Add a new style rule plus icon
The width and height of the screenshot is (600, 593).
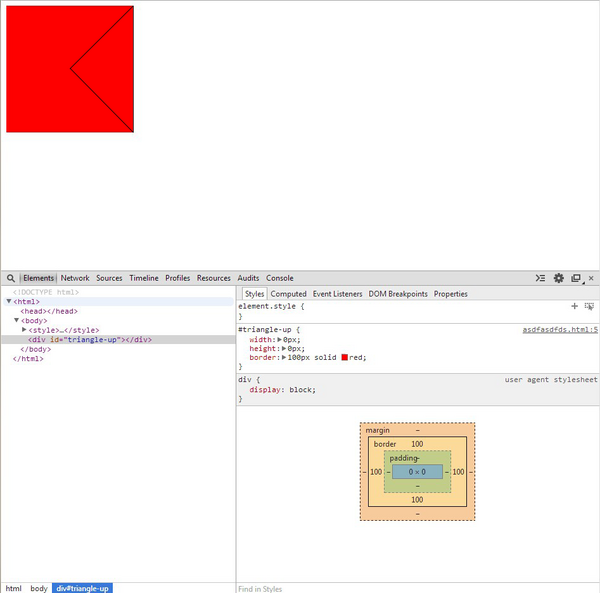(574, 306)
